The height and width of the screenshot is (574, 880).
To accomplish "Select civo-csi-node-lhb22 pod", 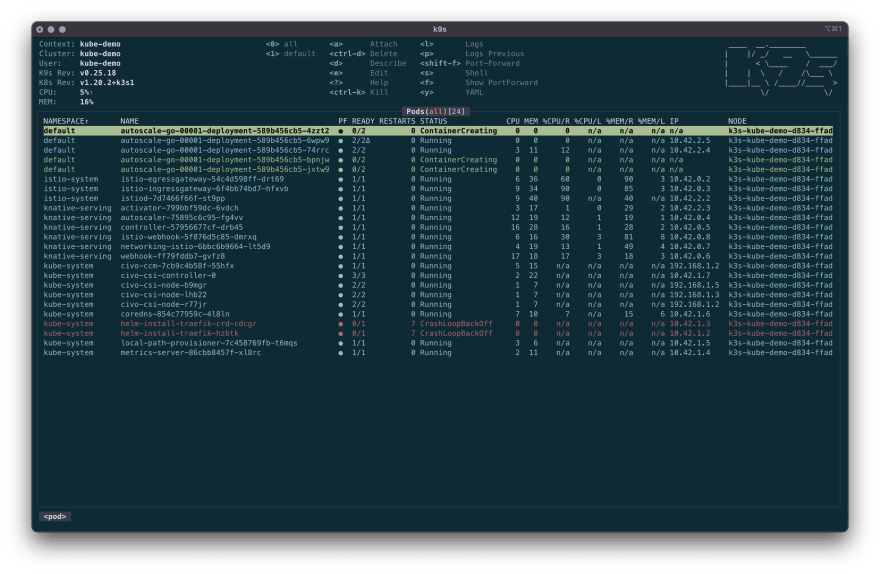I will tap(438, 295).
